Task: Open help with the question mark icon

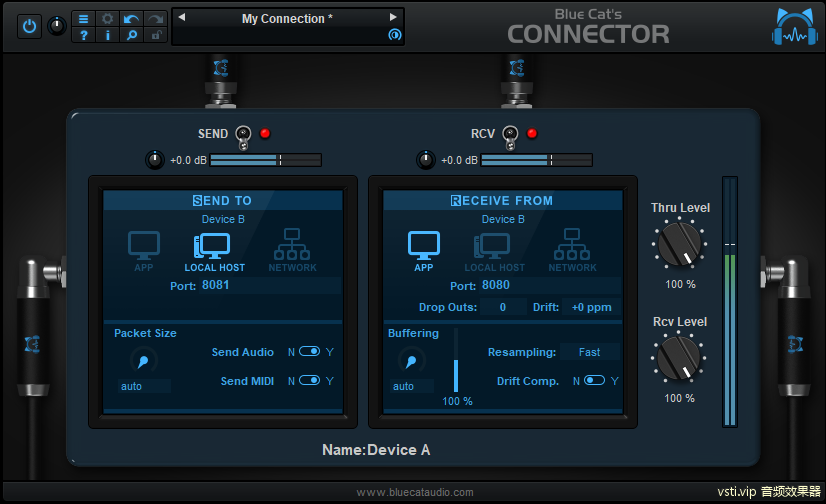Action: (x=83, y=35)
